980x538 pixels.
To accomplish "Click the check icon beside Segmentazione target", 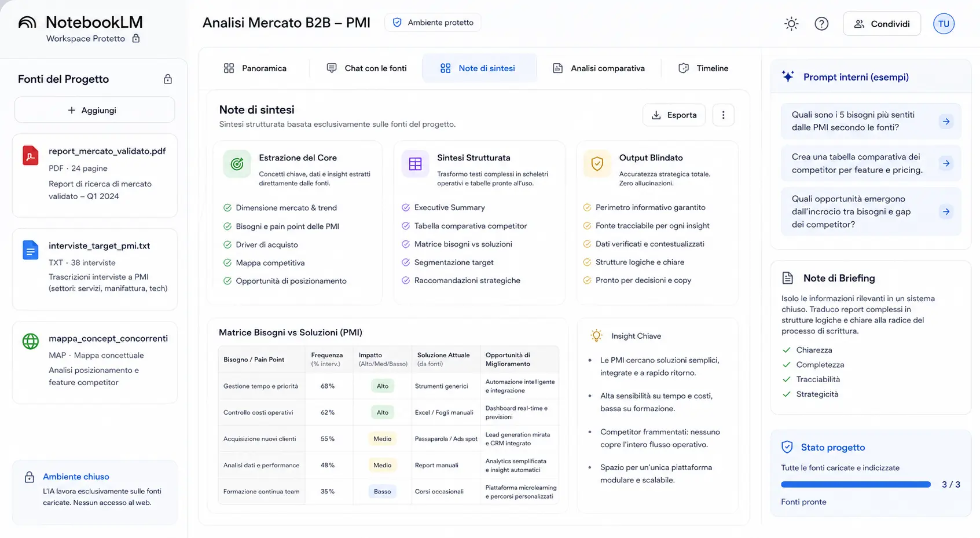I will coord(406,262).
